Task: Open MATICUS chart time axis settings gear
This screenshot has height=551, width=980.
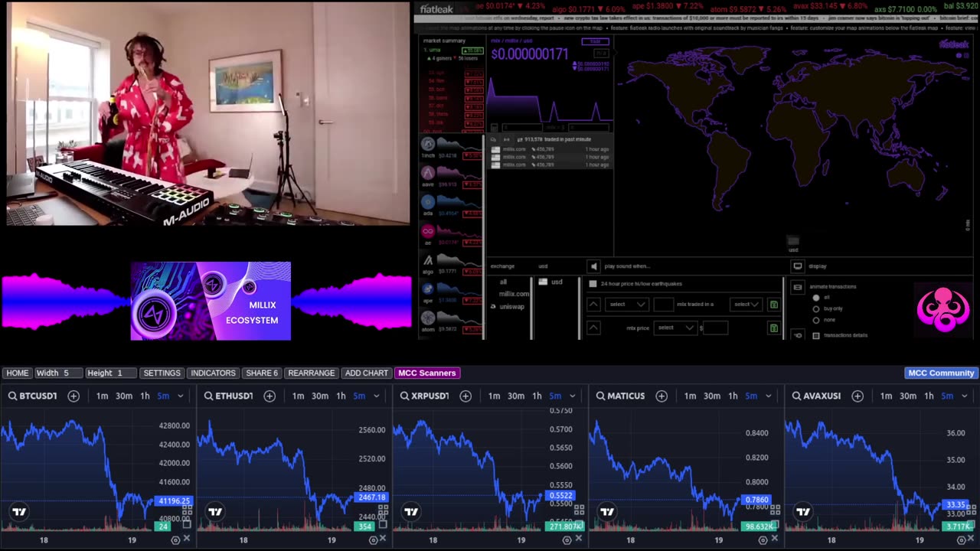Action: click(763, 540)
